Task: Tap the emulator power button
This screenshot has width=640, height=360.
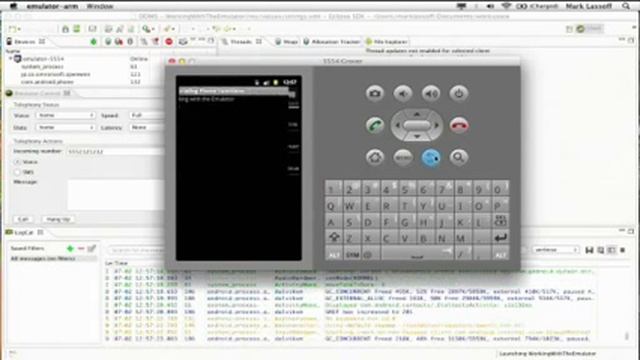Action: point(459,93)
